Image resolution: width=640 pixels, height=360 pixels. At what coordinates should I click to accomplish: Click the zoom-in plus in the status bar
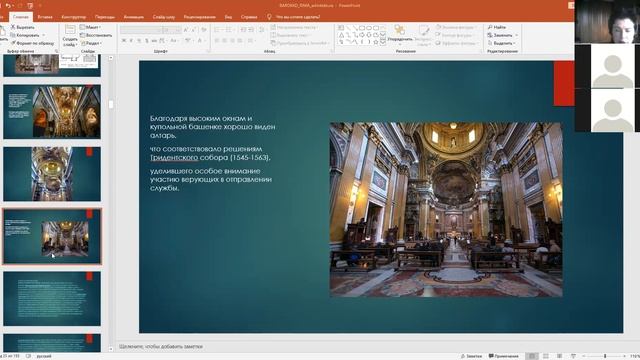click(624, 356)
